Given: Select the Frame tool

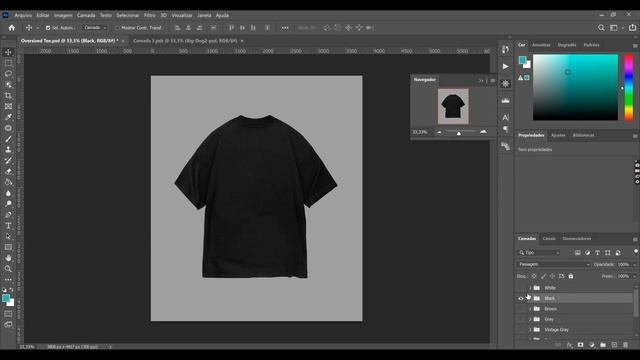Looking at the screenshot, I should pos(8,106).
